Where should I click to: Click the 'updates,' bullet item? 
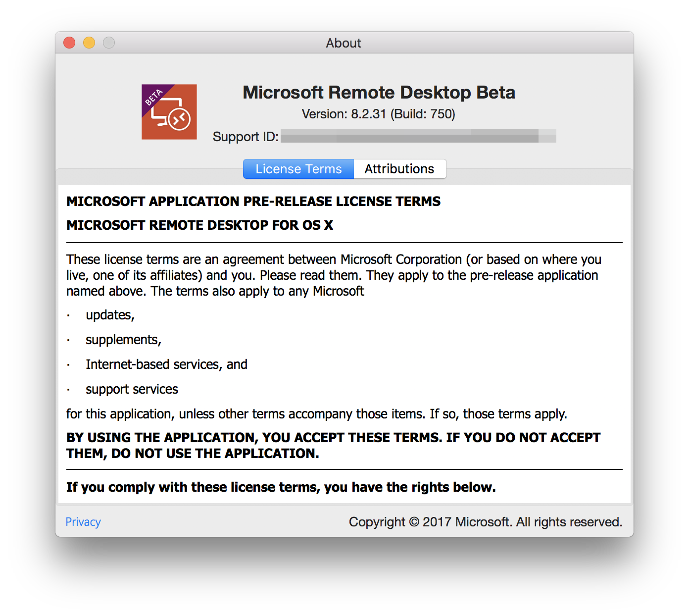pyautogui.click(x=110, y=315)
